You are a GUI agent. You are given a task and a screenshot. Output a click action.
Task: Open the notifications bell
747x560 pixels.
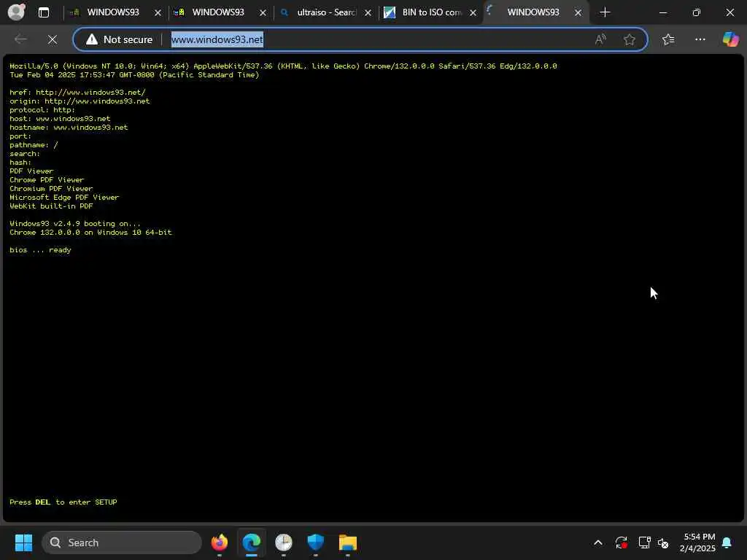(x=727, y=542)
